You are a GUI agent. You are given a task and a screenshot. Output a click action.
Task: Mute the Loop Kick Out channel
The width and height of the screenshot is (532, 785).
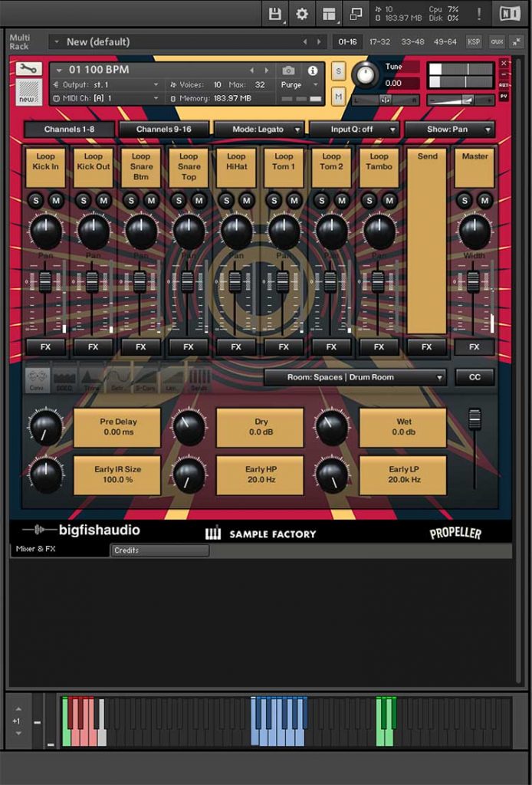pos(103,201)
